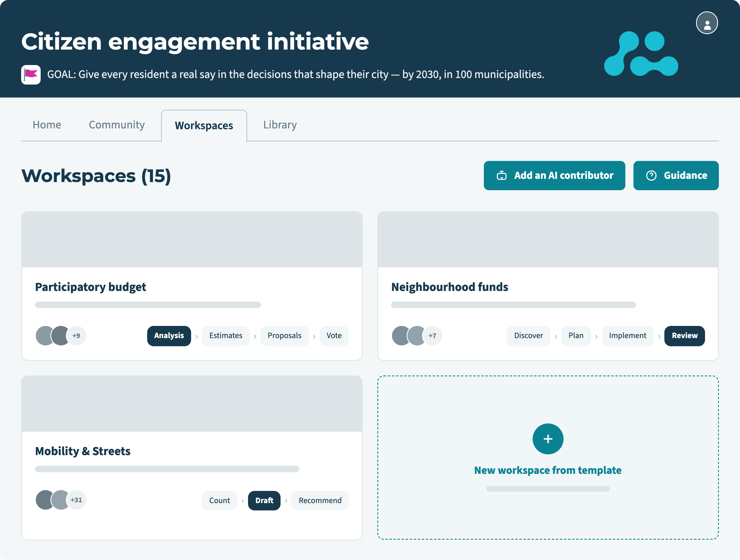Select the Workspaces tab
Screen dimensions: 740x560
tap(204, 126)
